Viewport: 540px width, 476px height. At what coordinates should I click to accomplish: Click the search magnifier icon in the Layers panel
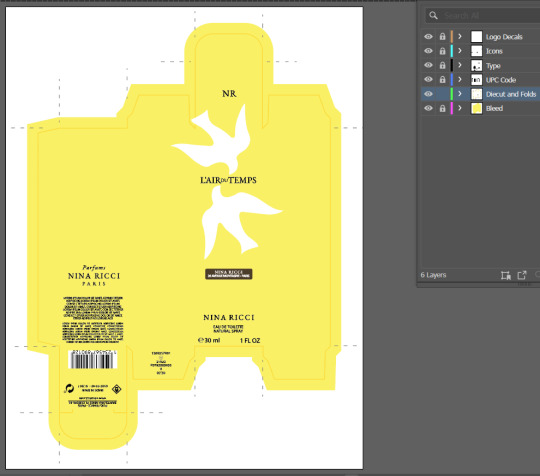(433, 15)
